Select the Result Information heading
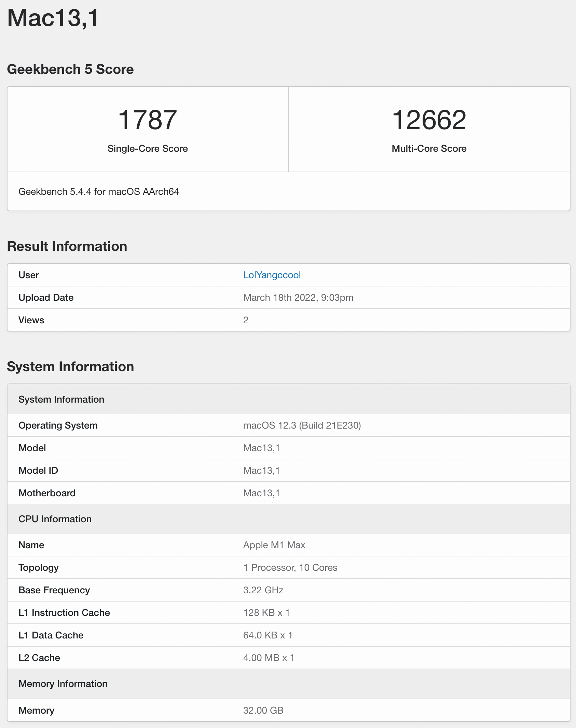The width and height of the screenshot is (576, 728). click(67, 246)
